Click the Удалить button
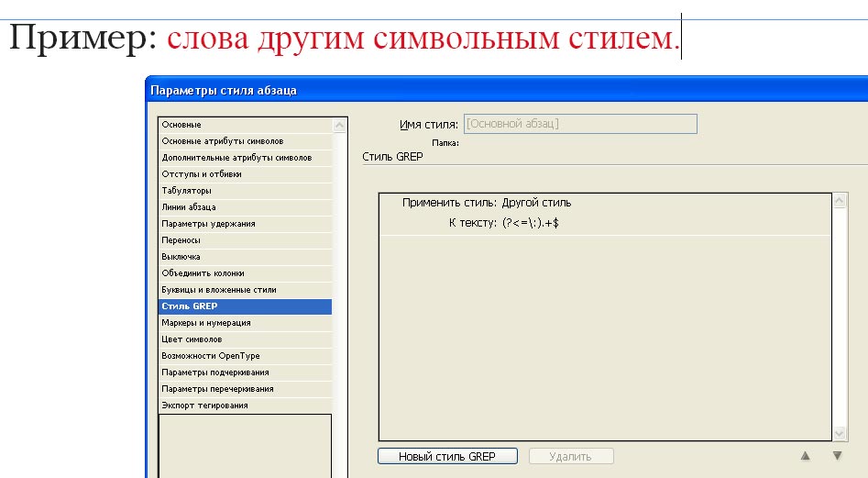This screenshot has width=868, height=478. coord(571,456)
